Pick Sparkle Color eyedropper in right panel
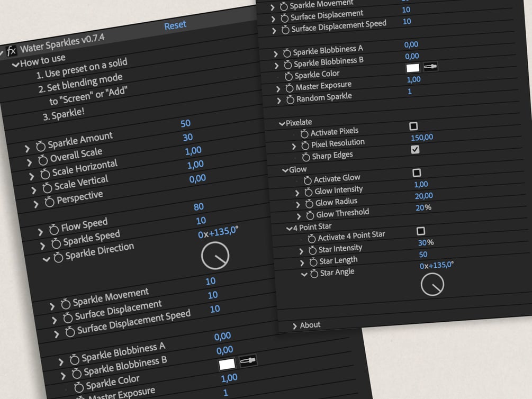The image size is (532, 399). pos(430,67)
